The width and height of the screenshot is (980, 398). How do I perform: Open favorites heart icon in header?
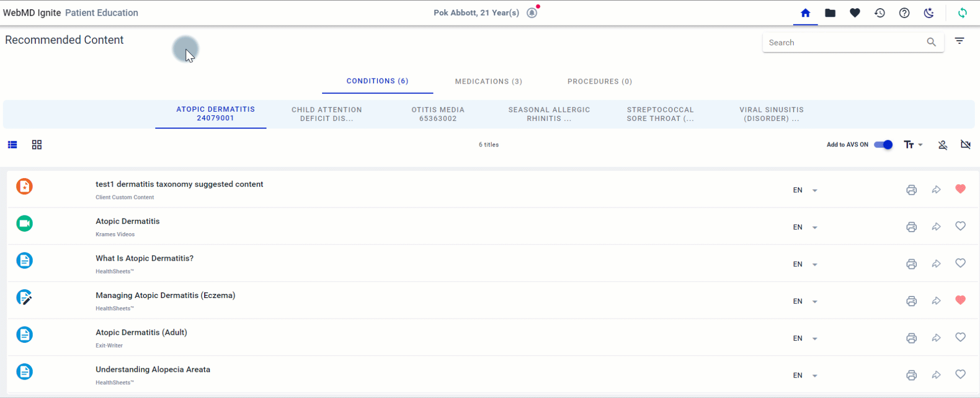(855, 13)
